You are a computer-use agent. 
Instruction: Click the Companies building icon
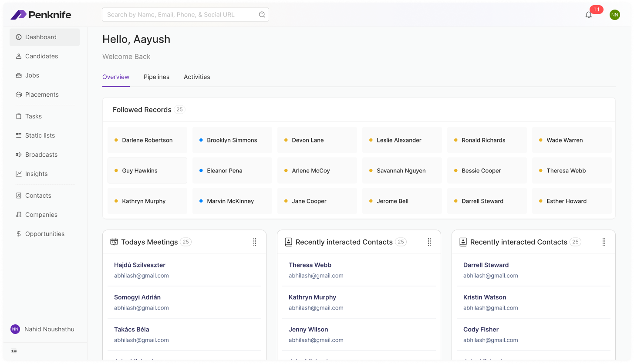(x=19, y=215)
